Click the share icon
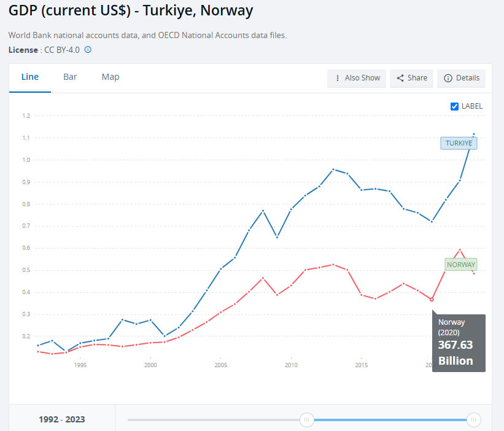 point(400,78)
